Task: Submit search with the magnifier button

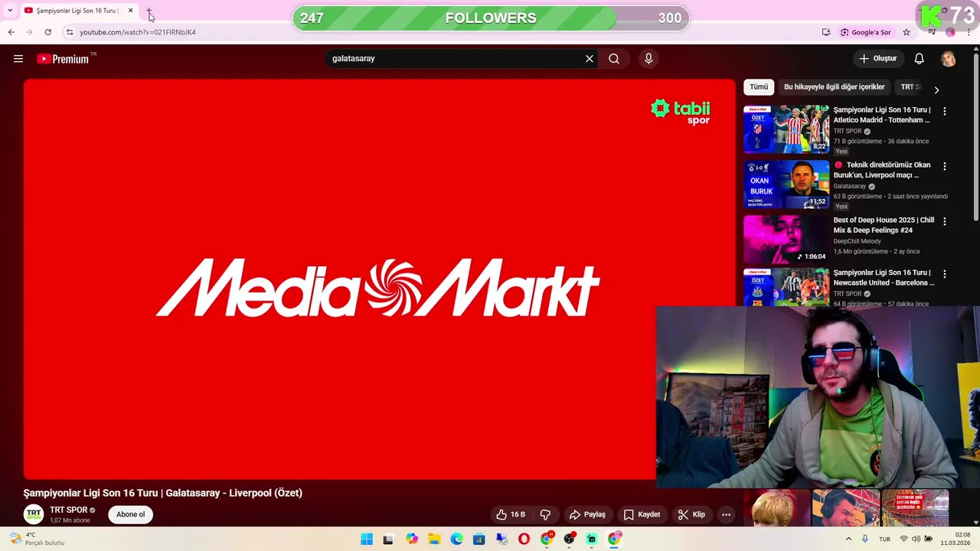Action: [614, 59]
